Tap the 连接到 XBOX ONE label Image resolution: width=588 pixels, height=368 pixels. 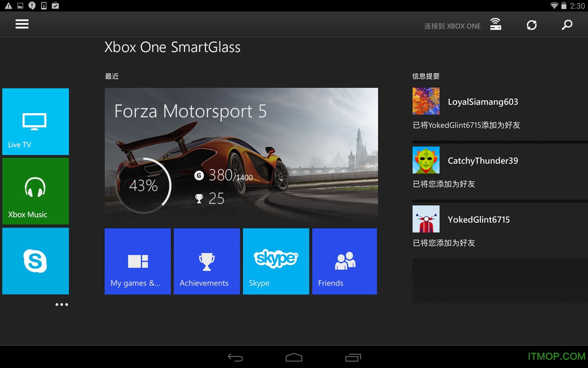click(452, 26)
